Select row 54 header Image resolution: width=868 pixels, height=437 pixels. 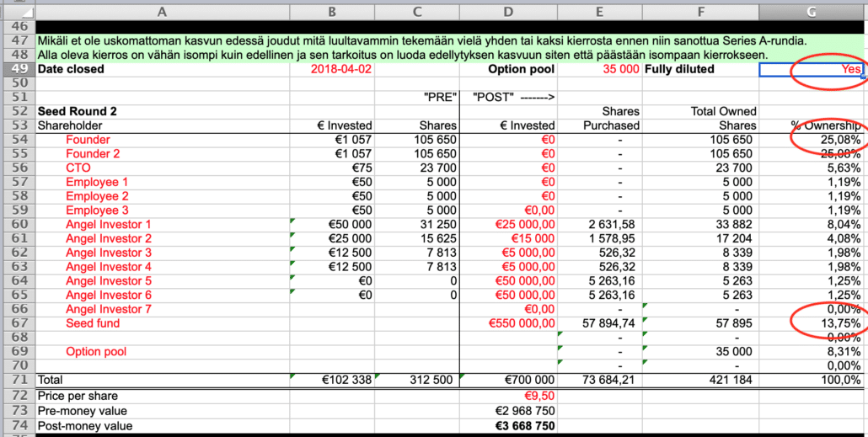pos(18,140)
